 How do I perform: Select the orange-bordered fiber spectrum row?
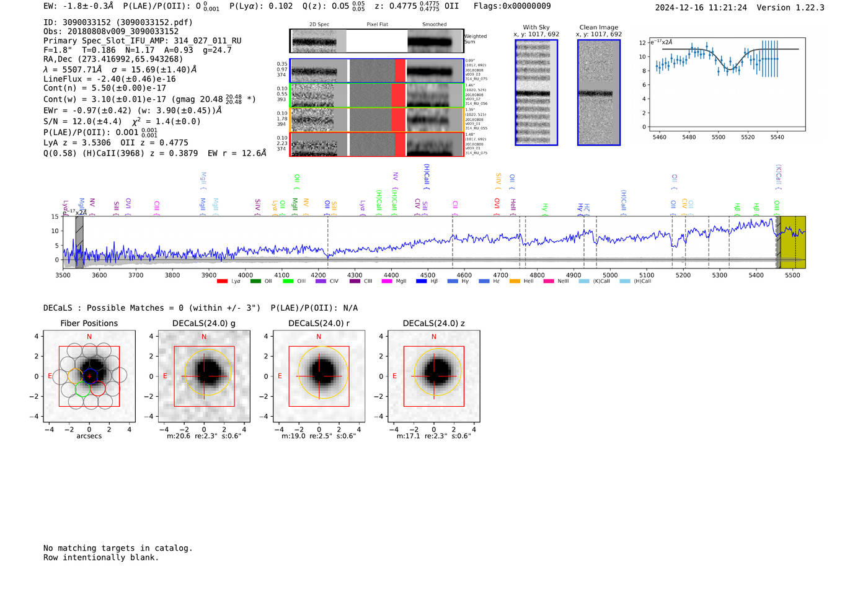[376, 120]
